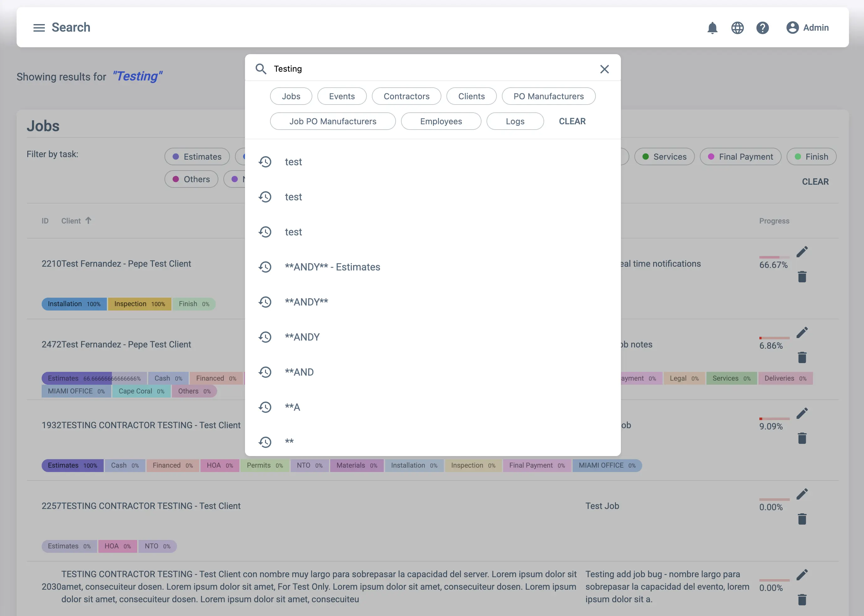The image size is (864, 616).
Task: Open the language globe icon
Action: tap(737, 28)
